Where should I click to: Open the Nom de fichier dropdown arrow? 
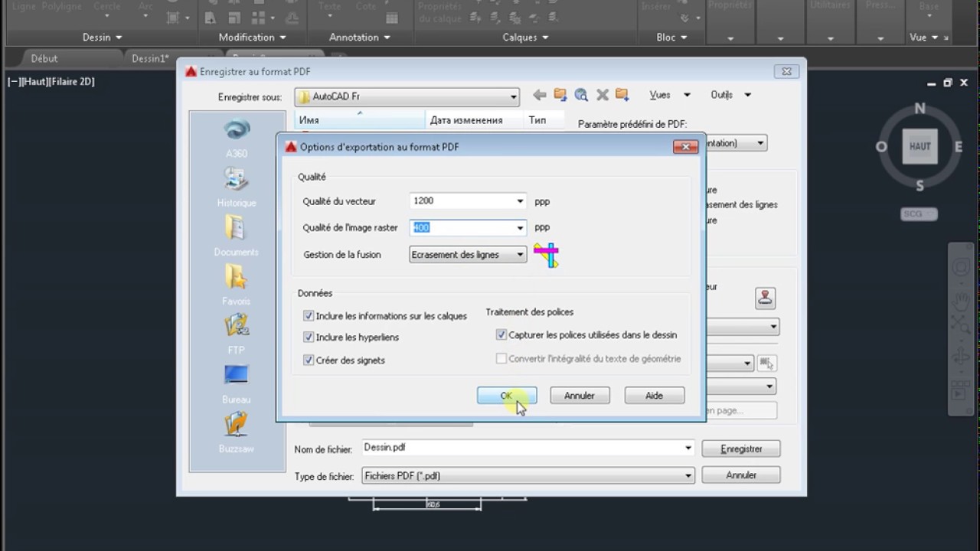pos(688,448)
